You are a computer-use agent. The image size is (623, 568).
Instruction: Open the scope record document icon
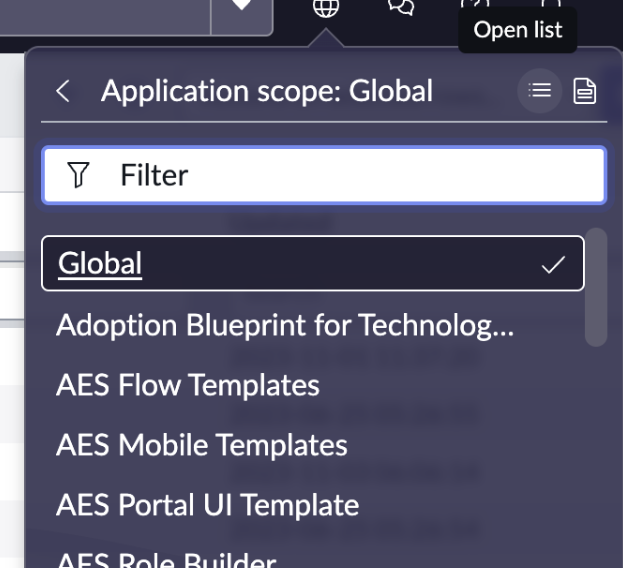(x=584, y=92)
